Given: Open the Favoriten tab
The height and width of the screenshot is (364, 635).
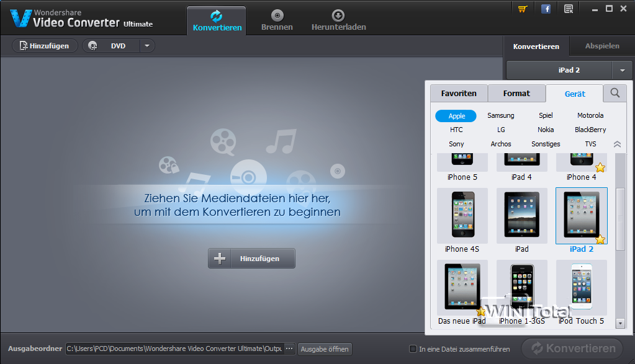Looking at the screenshot, I should [459, 94].
